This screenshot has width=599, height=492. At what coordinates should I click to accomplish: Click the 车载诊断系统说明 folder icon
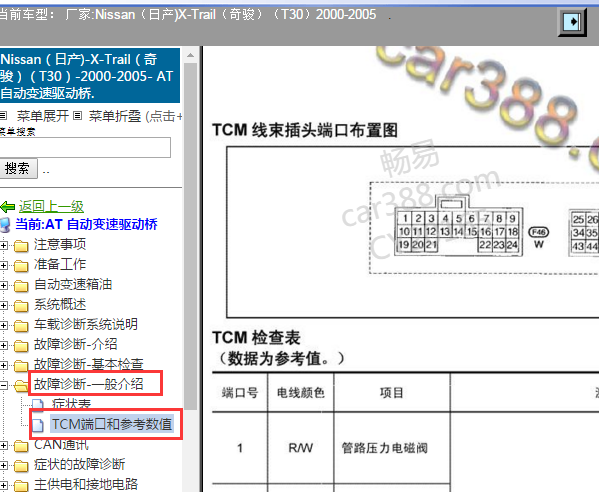point(21,325)
